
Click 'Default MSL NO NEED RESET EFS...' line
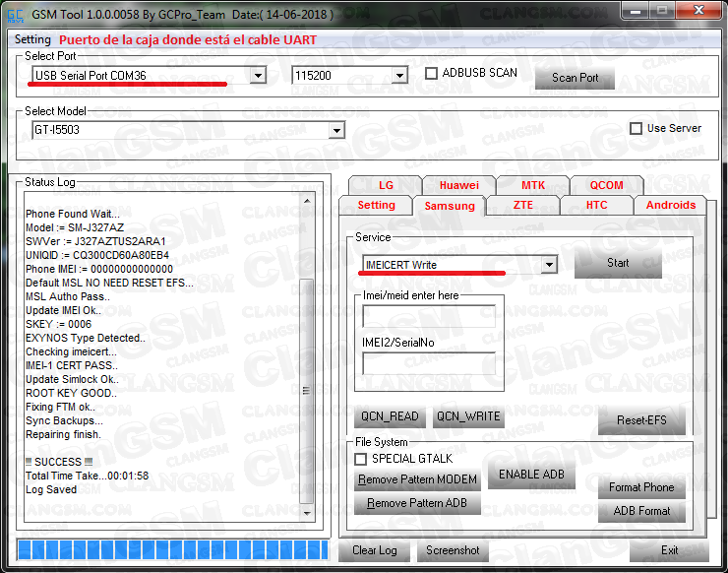tap(109, 283)
